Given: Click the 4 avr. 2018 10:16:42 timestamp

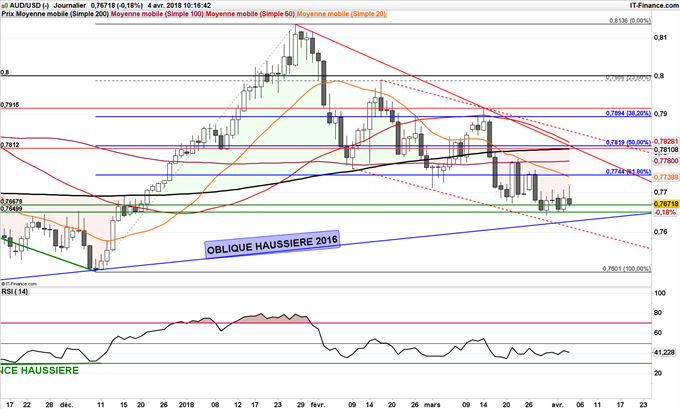Looking at the screenshot, I should (x=180, y=6).
